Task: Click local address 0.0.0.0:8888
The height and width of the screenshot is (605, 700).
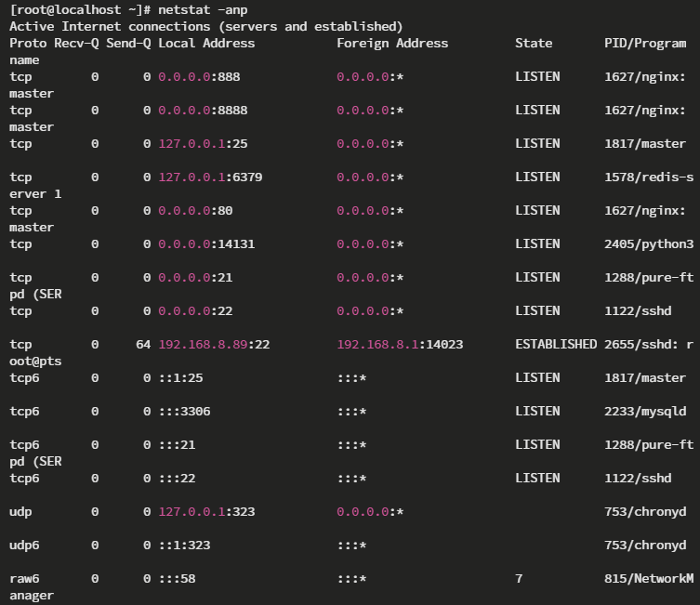Action: (203, 110)
